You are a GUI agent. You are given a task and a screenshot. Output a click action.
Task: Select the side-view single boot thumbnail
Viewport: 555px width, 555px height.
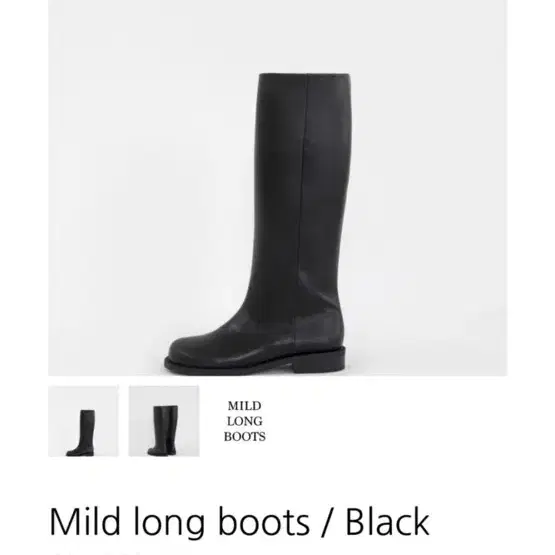point(84,421)
